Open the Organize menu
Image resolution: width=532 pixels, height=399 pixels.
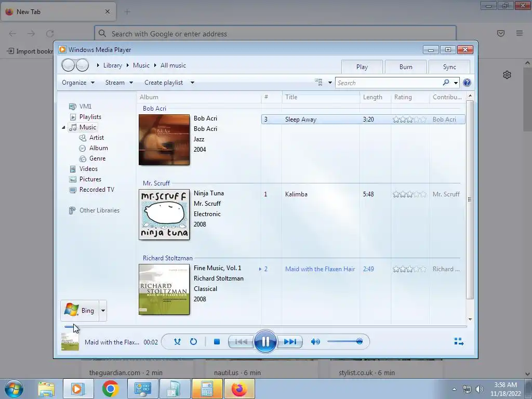[x=78, y=83]
